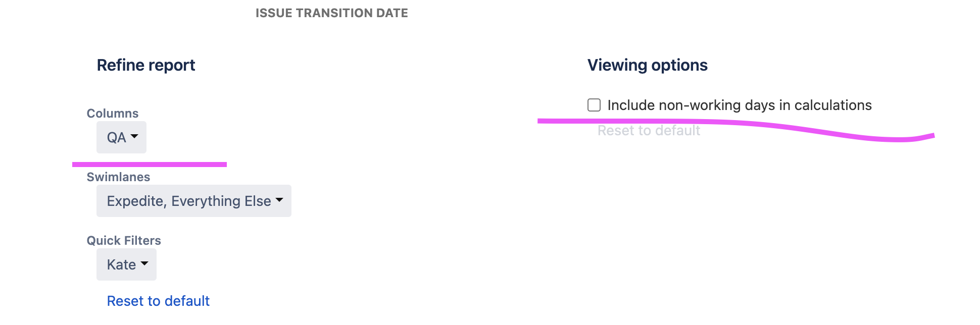Open the Kate quick filters dropdown

click(x=126, y=264)
